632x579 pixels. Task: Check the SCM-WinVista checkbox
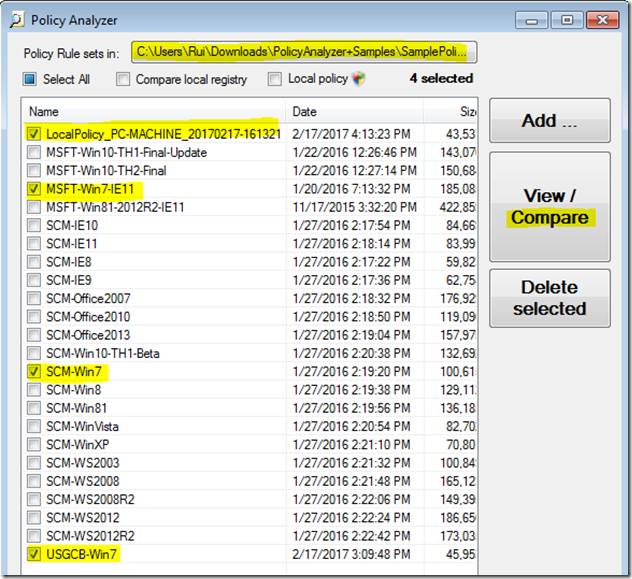[34, 426]
